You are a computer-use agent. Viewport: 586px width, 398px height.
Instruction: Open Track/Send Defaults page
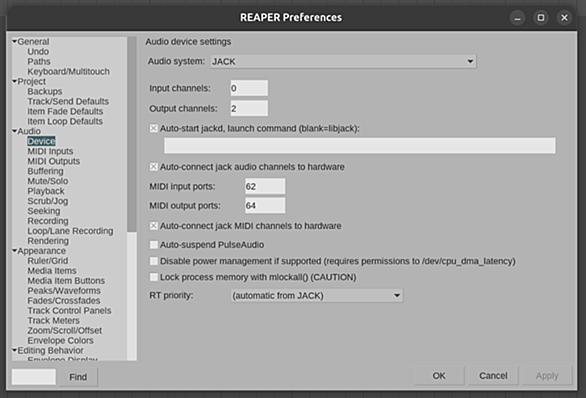[68, 101]
